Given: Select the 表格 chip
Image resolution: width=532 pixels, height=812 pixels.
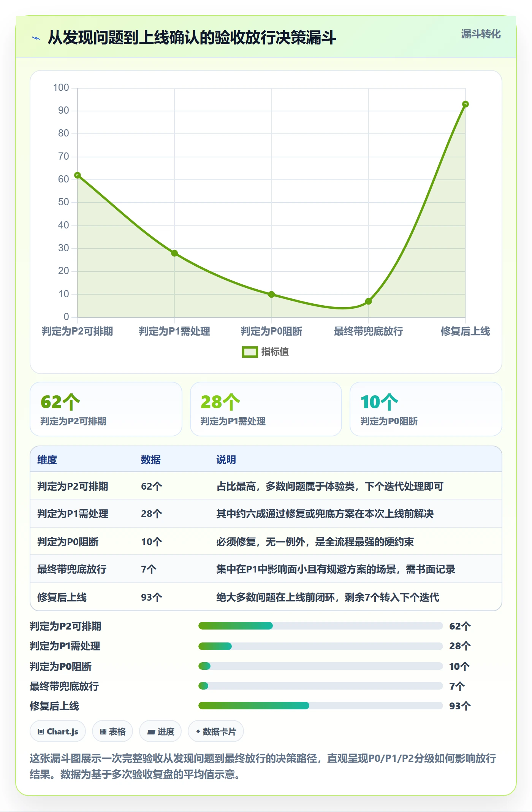Looking at the screenshot, I should (112, 731).
